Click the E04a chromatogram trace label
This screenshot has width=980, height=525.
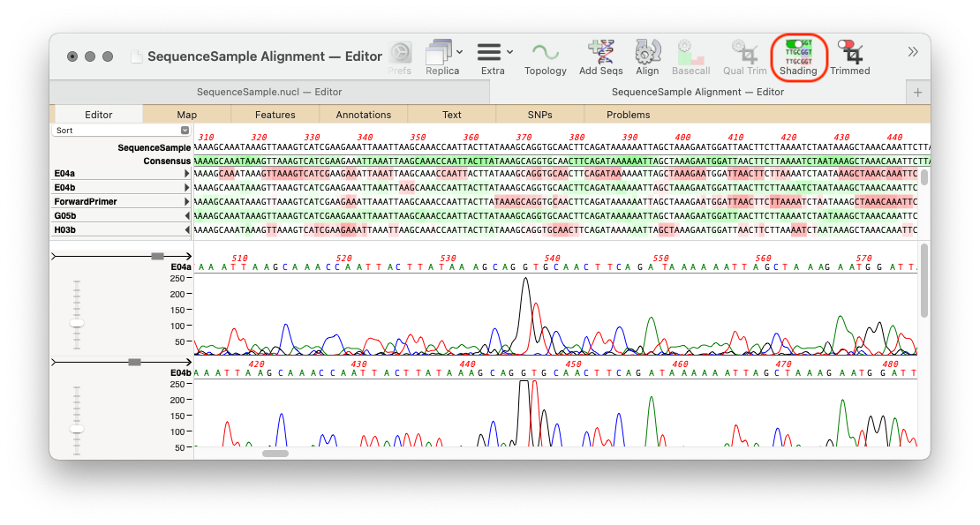coord(181,267)
